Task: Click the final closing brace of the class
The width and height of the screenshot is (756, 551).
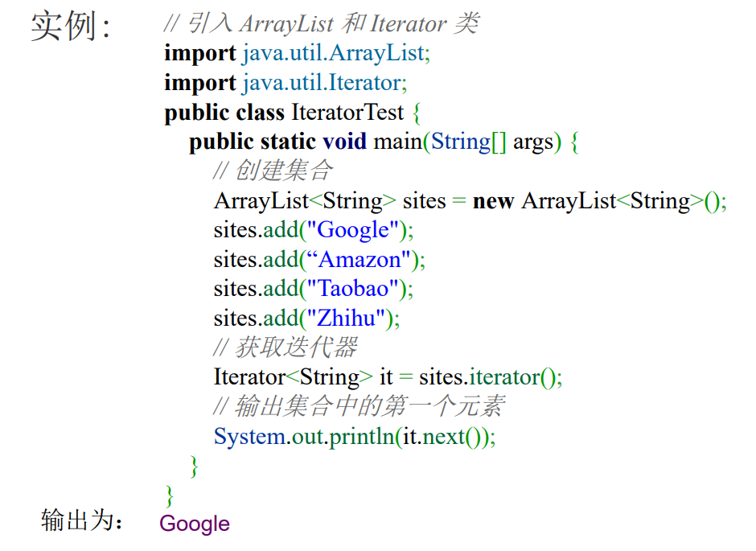Action: 169,496
